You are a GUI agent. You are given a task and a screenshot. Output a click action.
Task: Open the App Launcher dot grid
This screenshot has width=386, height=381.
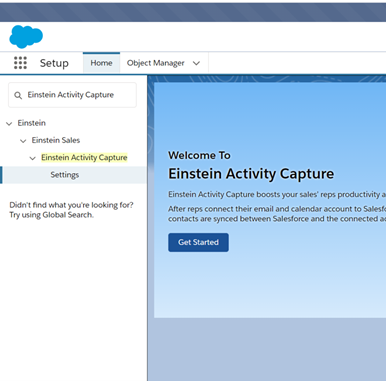[20, 63]
